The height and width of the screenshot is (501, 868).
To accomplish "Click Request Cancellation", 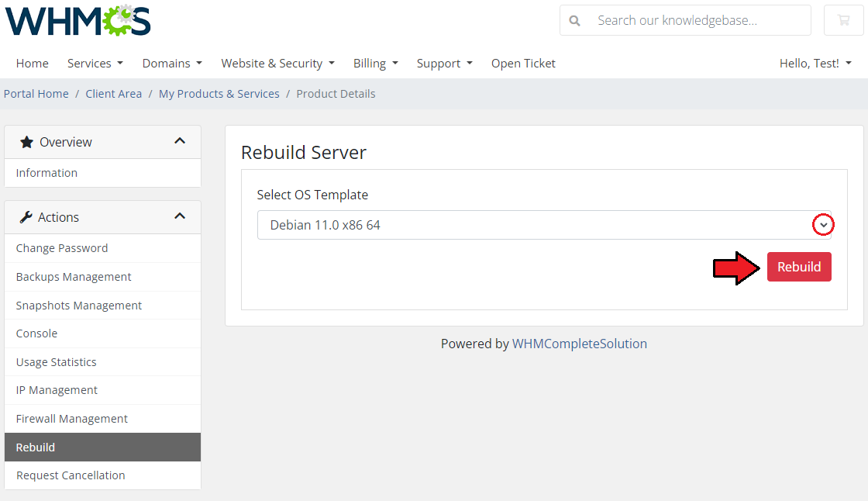I will tap(102, 475).
